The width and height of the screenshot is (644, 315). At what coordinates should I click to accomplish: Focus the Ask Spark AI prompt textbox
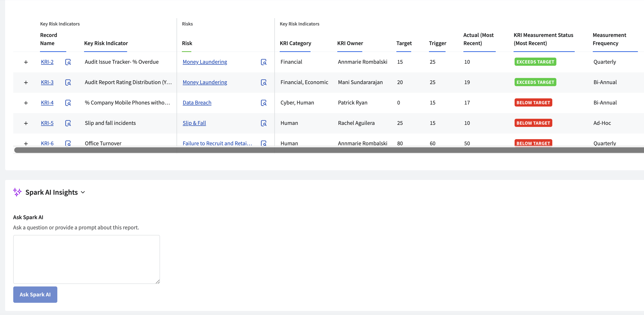(x=87, y=259)
